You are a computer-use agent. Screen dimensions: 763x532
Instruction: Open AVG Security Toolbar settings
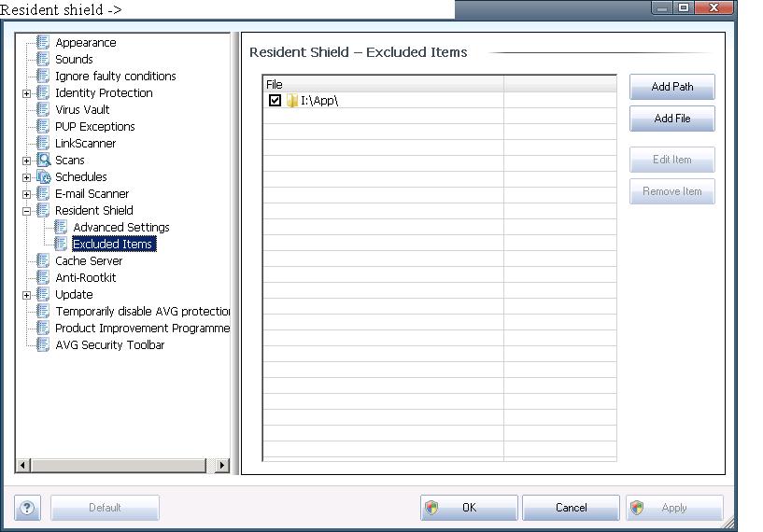pos(109,344)
